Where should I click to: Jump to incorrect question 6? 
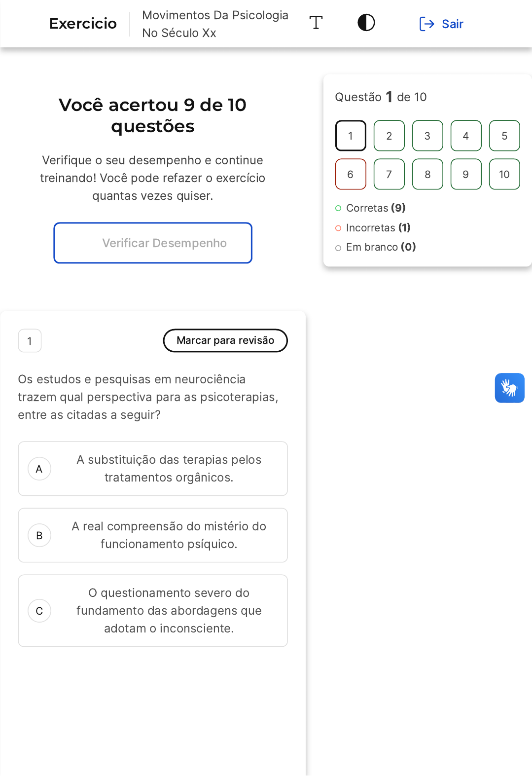(351, 174)
